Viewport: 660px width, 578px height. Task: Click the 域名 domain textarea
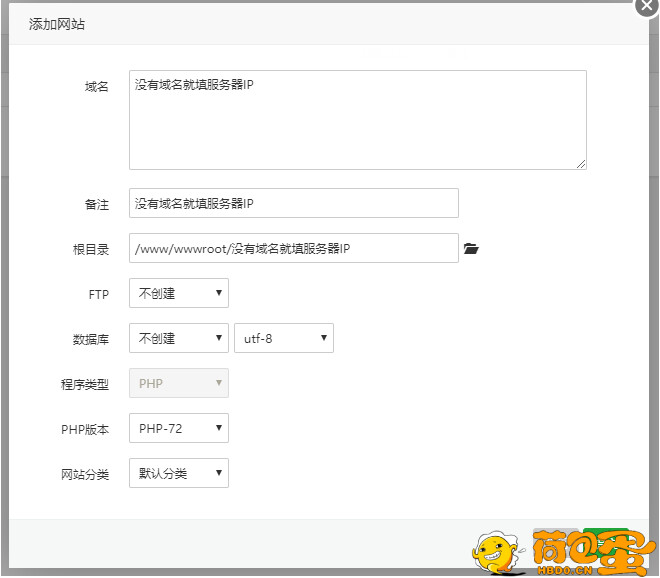click(358, 120)
